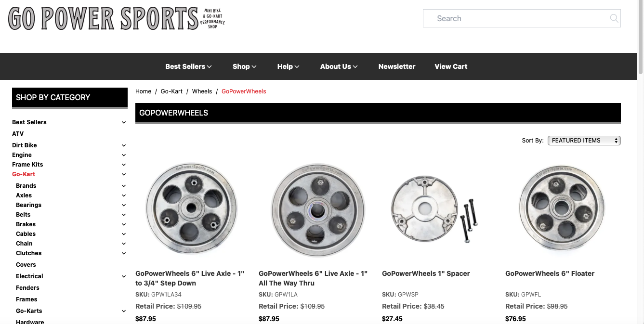Image resolution: width=644 pixels, height=324 pixels.
Task: Expand the Best Sellers sidebar chevron
Action: point(124,122)
